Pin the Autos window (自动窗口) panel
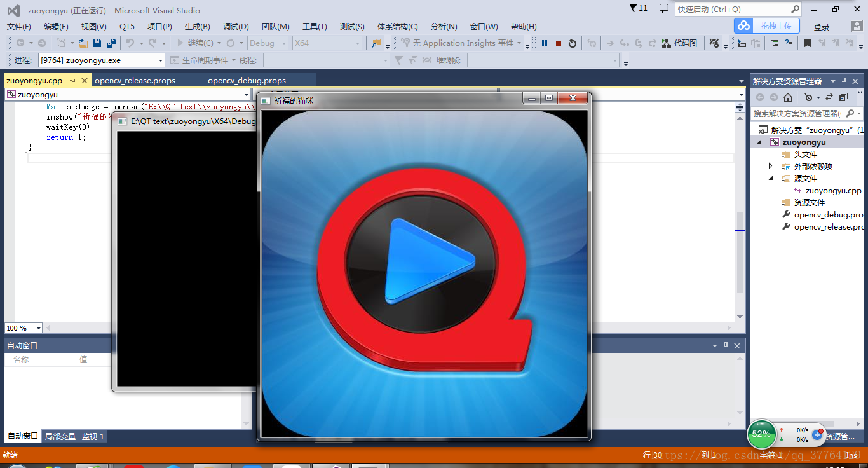This screenshot has height=468, width=868. 726,345
